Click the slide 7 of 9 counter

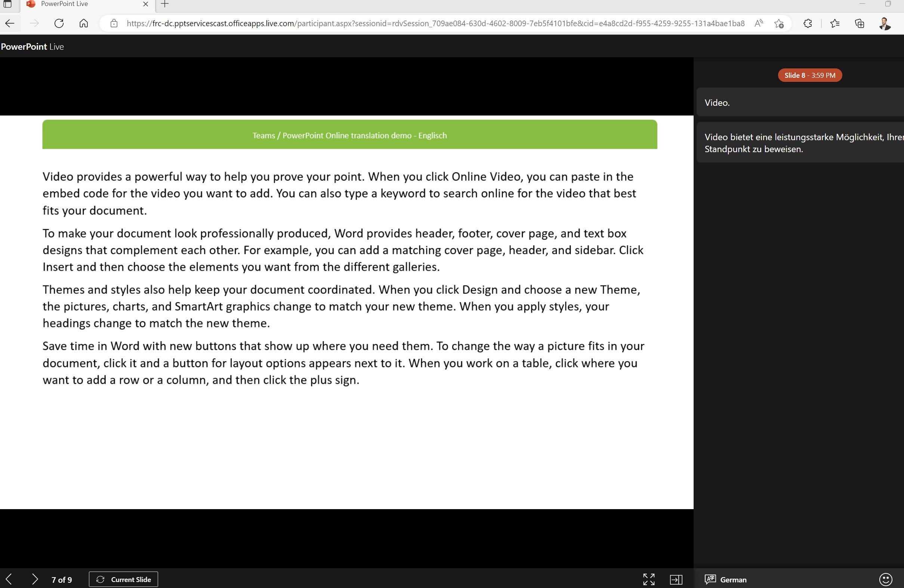pos(61,579)
